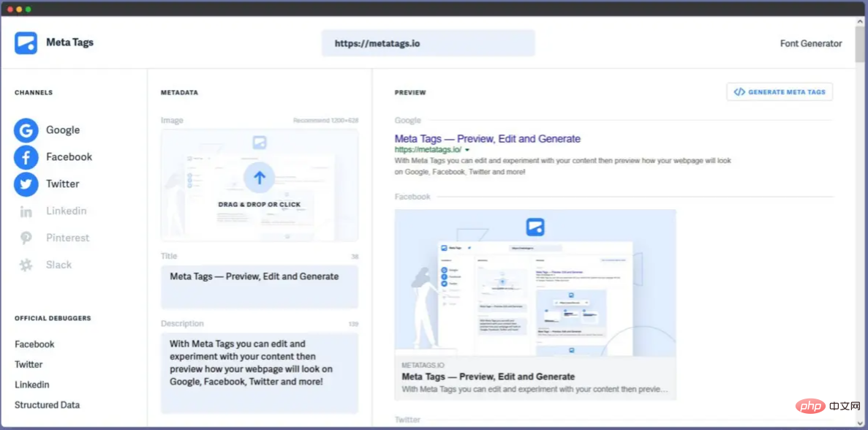
Task: Select the Facebook channel icon
Action: tap(26, 157)
